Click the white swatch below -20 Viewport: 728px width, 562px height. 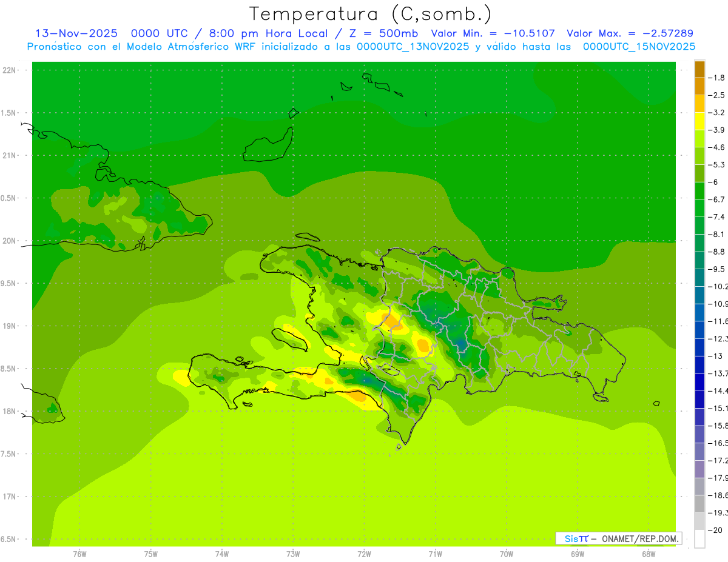699,539
